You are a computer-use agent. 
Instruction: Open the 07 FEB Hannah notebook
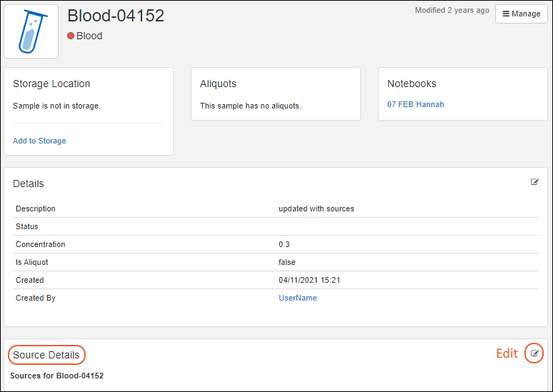click(415, 104)
